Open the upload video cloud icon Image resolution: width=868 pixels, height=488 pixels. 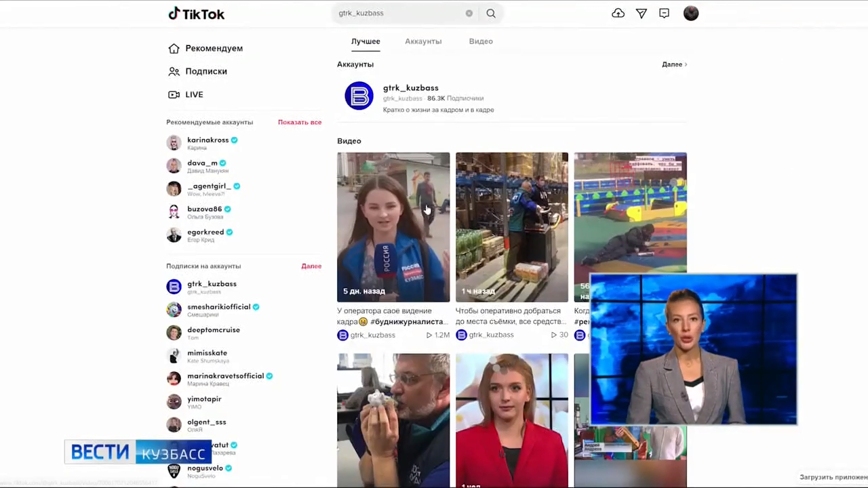(x=618, y=14)
